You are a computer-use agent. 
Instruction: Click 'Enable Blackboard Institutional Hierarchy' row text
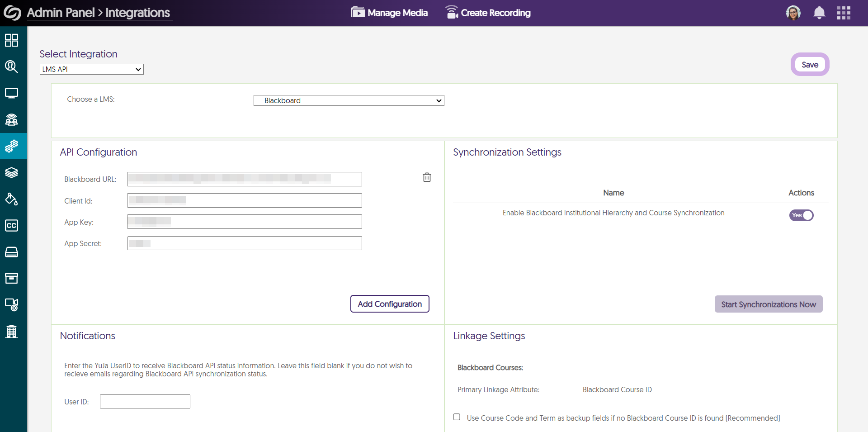click(613, 213)
